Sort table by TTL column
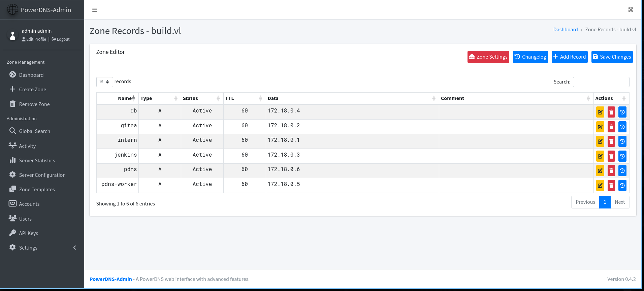This screenshot has width=644, height=291. coord(245,98)
